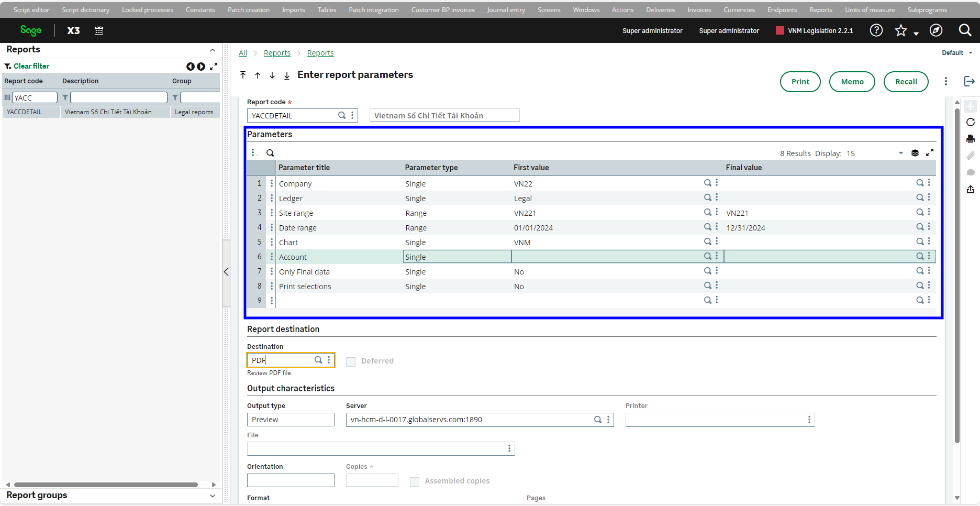Open Company First value lookup icon
The width and height of the screenshot is (980, 506).
point(707,183)
